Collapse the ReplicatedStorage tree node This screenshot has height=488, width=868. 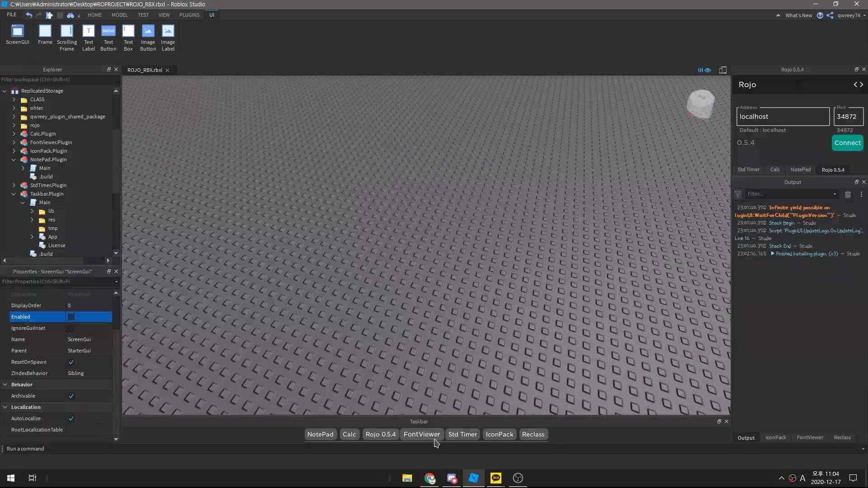coord(5,91)
